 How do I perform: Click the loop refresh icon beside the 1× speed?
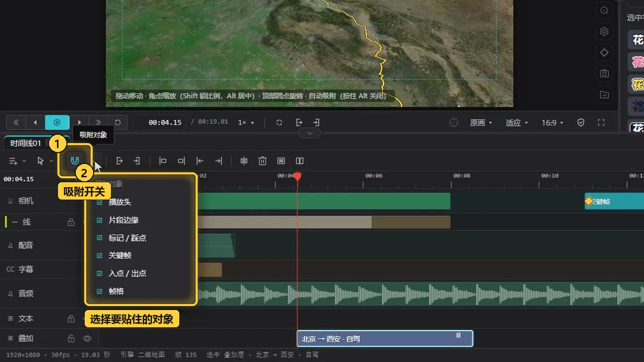[279, 122]
